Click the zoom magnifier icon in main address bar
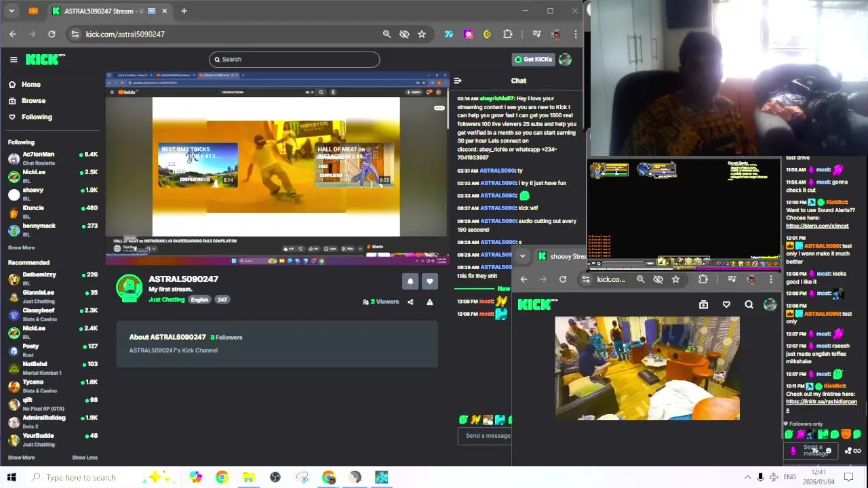Viewport: 868px width, 488px height. point(387,34)
